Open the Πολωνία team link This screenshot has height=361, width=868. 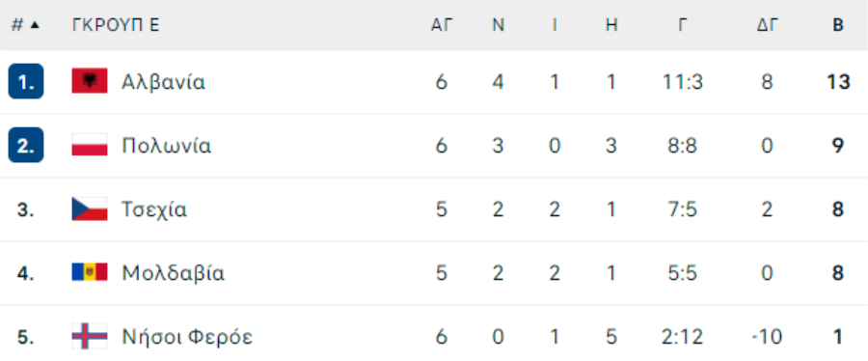pos(167,146)
